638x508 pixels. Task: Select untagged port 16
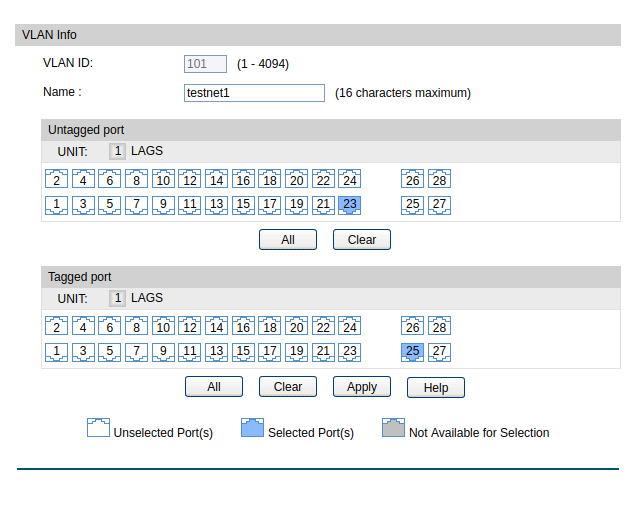coord(243,179)
